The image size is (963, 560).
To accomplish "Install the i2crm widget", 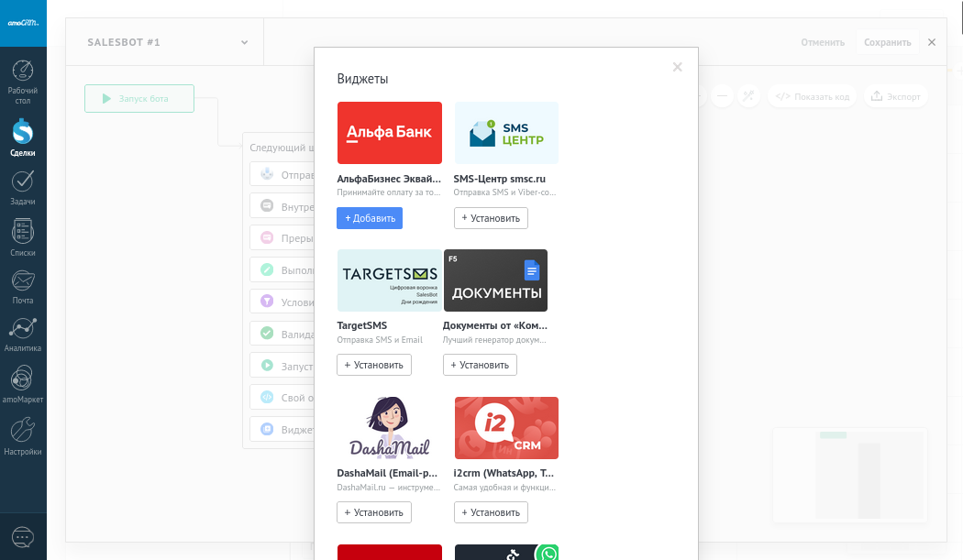I will pos(491,512).
